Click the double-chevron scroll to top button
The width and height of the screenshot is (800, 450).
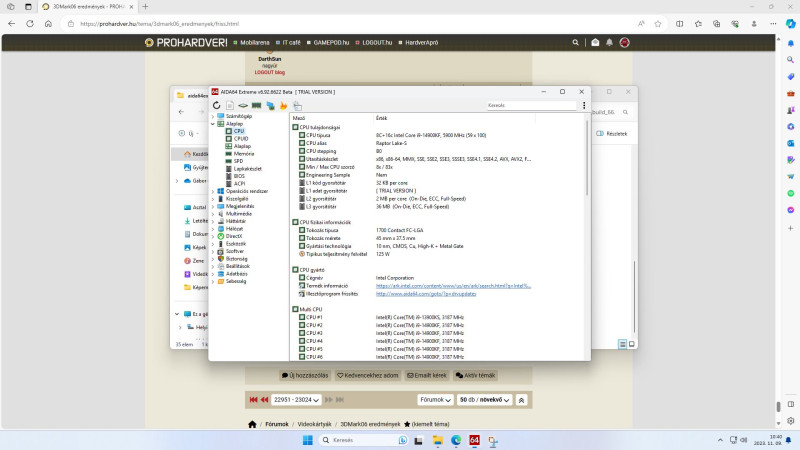point(521,400)
